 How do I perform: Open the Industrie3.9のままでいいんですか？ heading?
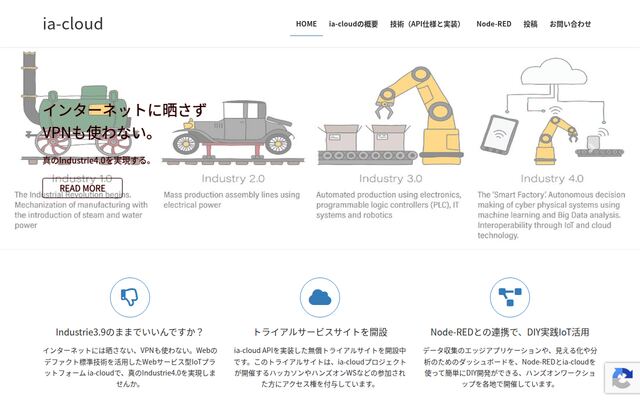pos(129,332)
